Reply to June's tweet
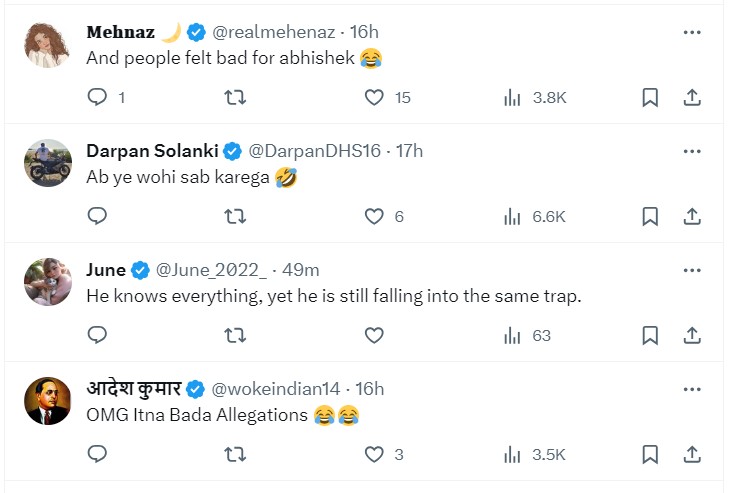This screenshot has height=493, width=733. pyautogui.click(x=97, y=335)
